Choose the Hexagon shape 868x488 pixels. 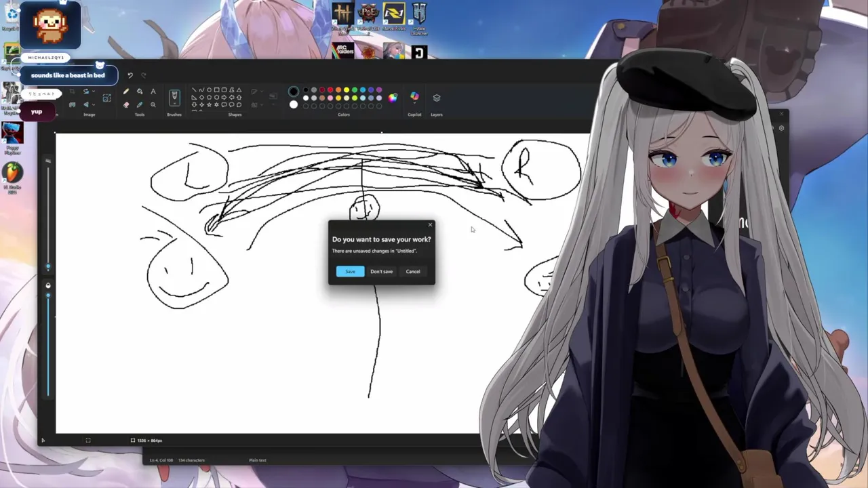click(x=216, y=98)
